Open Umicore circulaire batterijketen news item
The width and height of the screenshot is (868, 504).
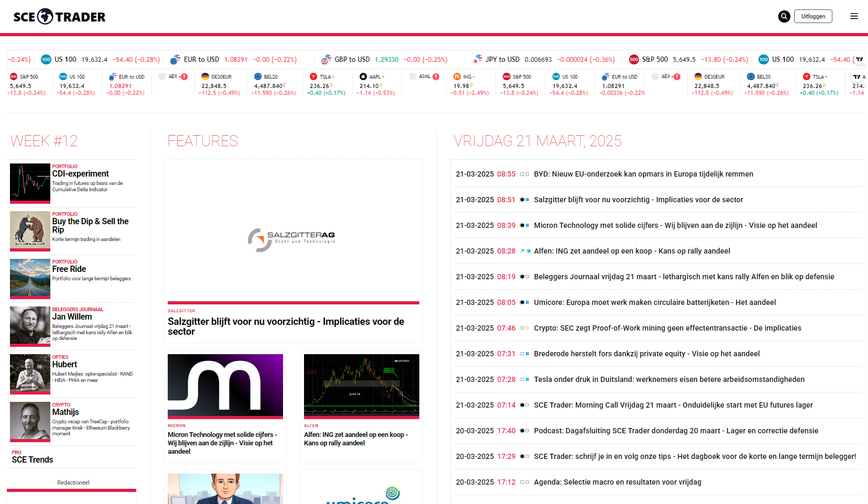tap(655, 302)
